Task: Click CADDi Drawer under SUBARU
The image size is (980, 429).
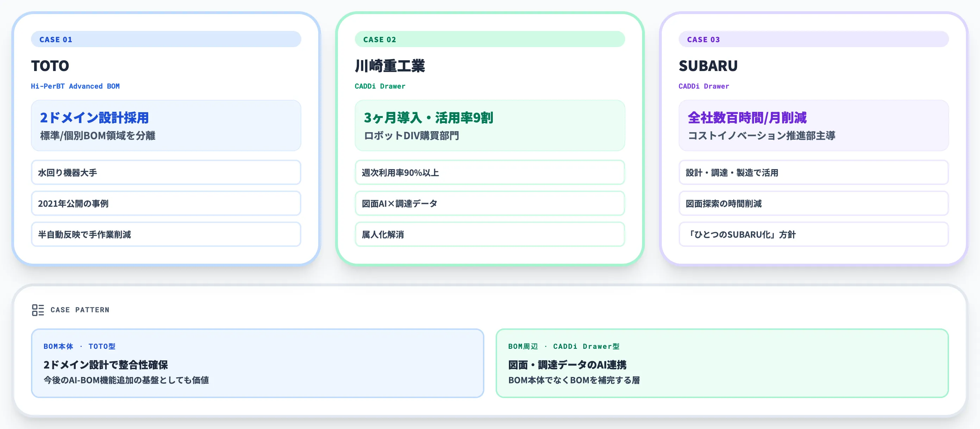Action: (704, 86)
